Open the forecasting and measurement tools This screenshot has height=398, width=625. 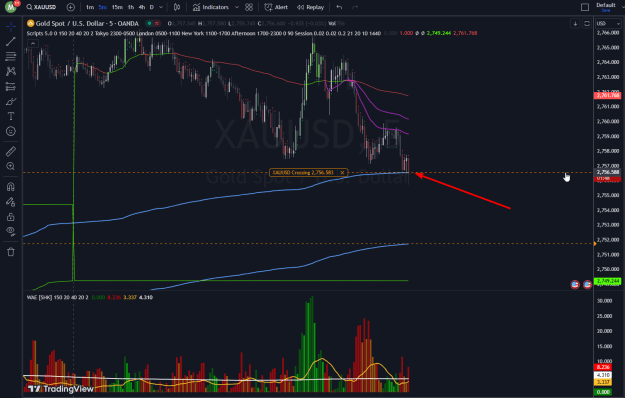(11, 86)
